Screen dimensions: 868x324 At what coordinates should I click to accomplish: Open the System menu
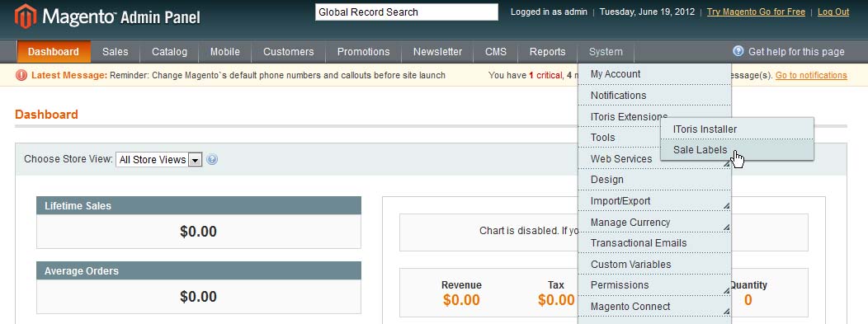(606, 51)
